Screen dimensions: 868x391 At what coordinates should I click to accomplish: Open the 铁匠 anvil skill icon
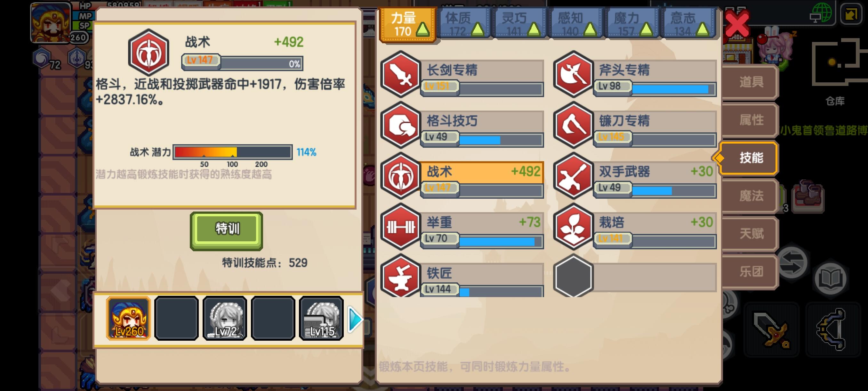(x=400, y=276)
